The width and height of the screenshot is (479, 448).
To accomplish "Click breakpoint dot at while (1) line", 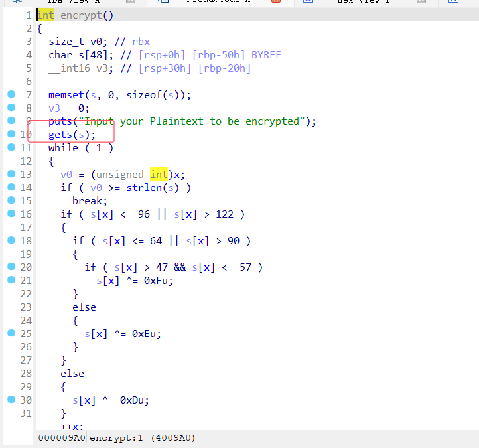I will click(x=11, y=147).
